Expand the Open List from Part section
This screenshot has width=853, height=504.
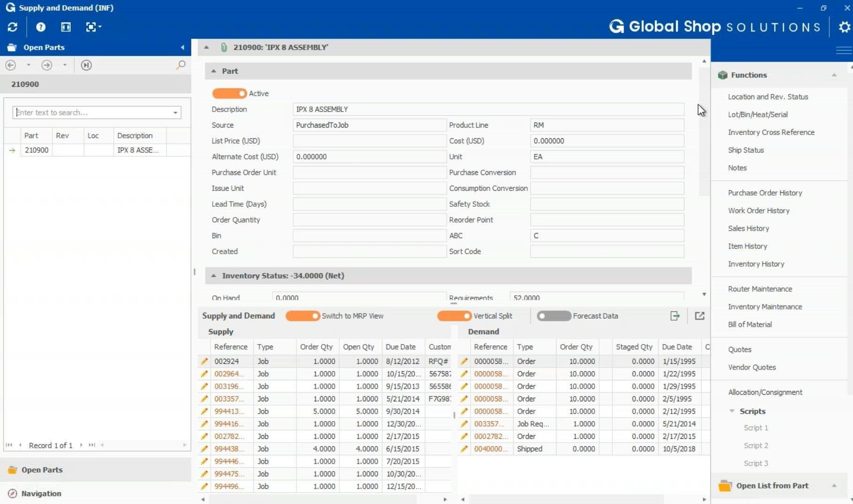pyautogui.click(x=834, y=486)
